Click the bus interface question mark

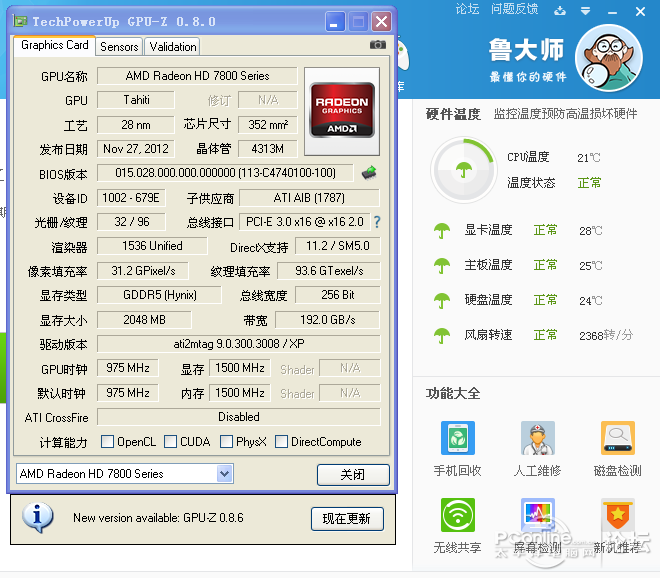[377, 222]
